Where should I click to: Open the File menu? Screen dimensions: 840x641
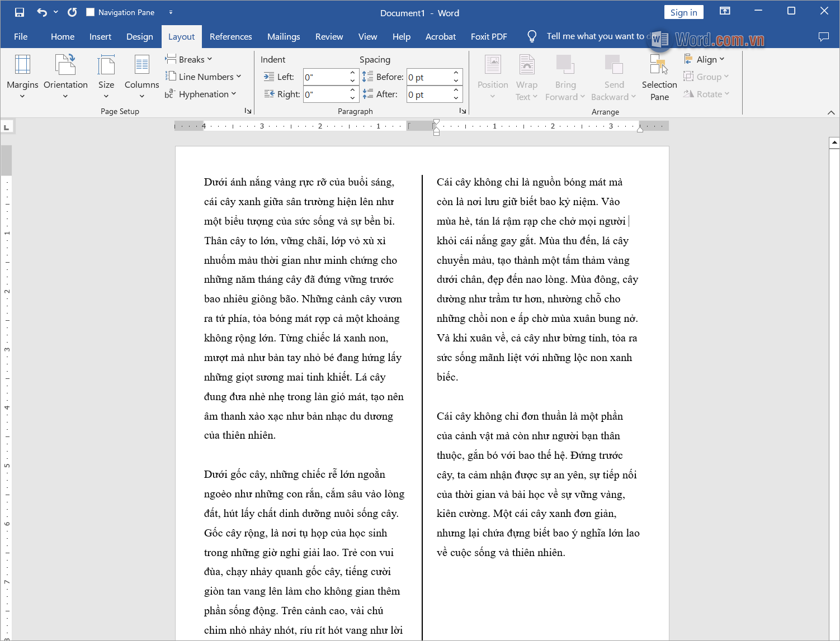pyautogui.click(x=21, y=36)
